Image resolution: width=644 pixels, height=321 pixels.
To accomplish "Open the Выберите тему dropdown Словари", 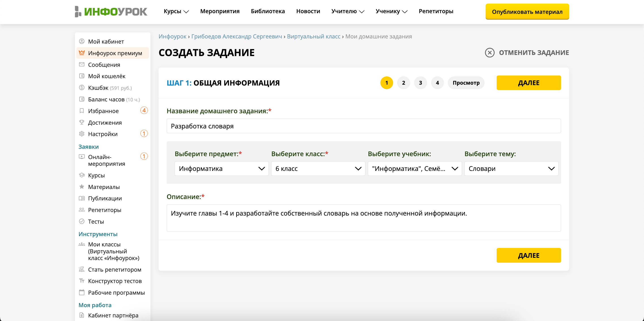I will [511, 169].
